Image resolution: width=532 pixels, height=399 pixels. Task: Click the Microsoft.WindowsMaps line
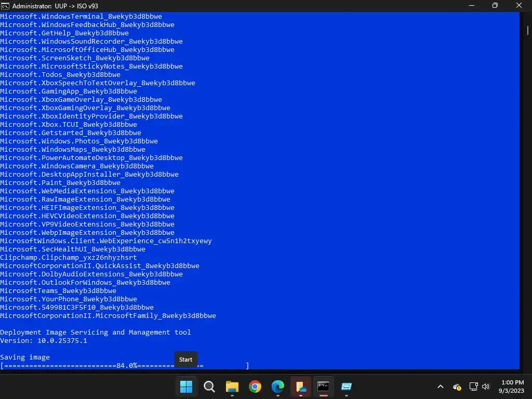pos(73,149)
